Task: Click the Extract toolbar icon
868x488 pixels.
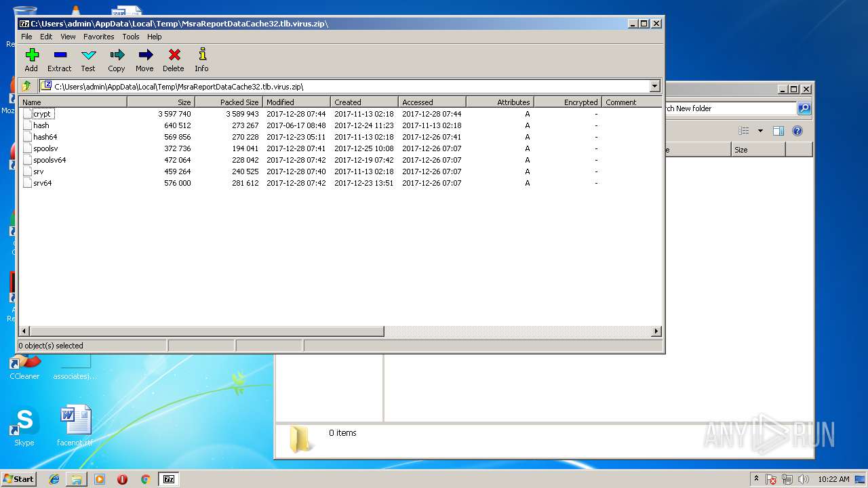Action: (x=60, y=60)
